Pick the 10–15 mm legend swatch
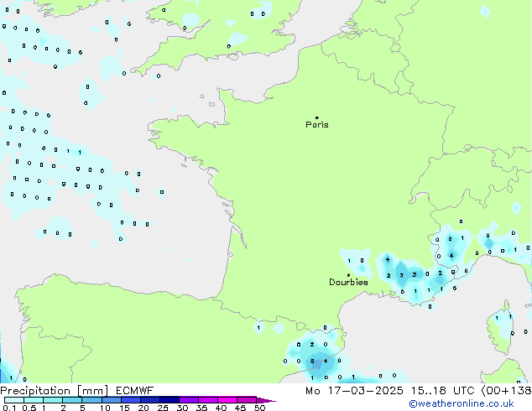 111,400
